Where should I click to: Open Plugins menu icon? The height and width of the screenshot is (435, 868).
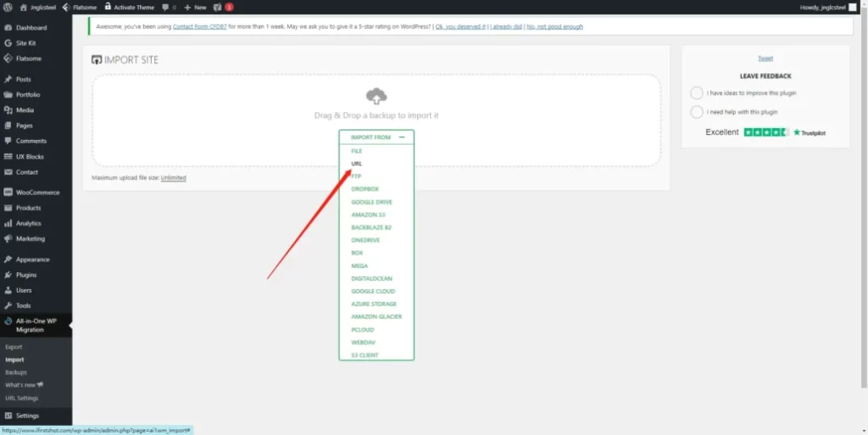pyautogui.click(x=8, y=275)
